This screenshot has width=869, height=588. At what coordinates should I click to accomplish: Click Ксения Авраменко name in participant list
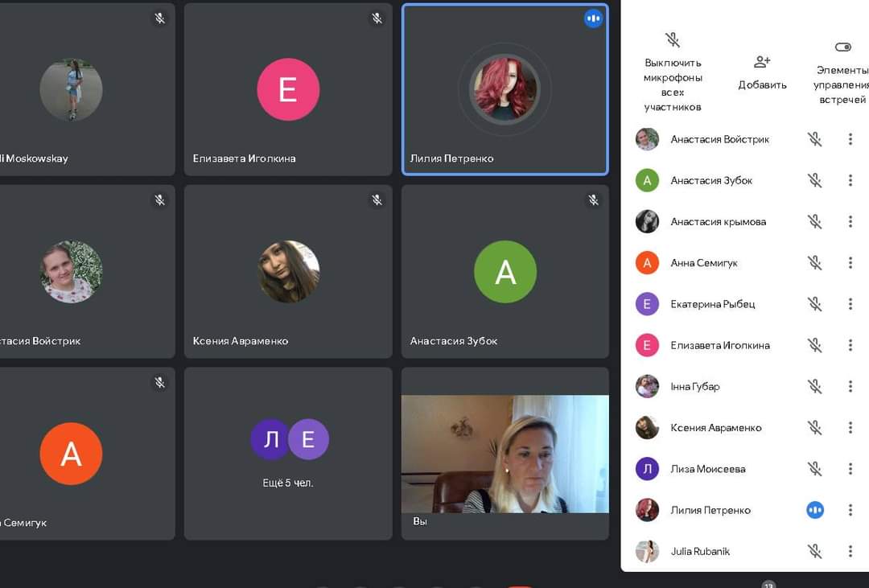715,428
